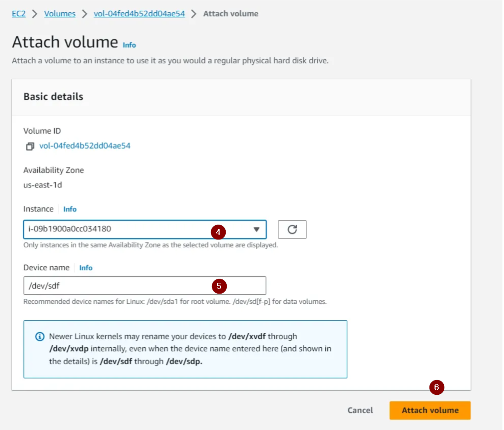The width and height of the screenshot is (504, 430).
Task: Open Info link beside Attach volume heading
Action: [x=129, y=45]
